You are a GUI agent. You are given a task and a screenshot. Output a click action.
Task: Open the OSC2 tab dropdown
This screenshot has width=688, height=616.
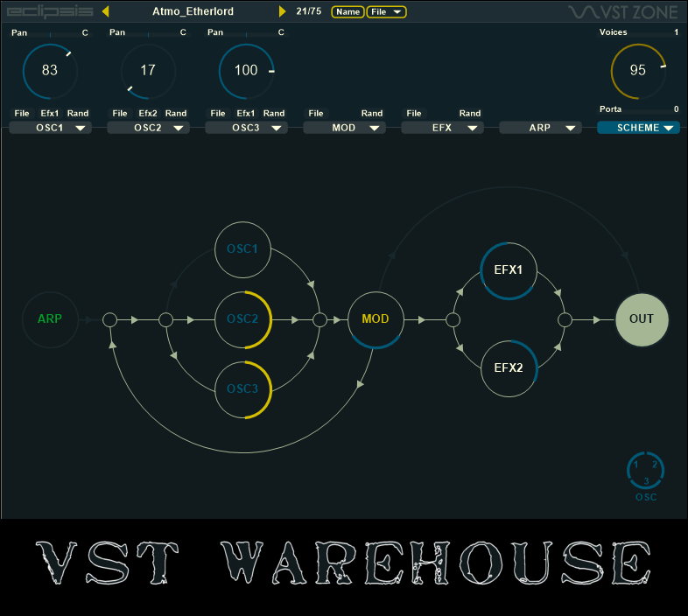click(148, 128)
